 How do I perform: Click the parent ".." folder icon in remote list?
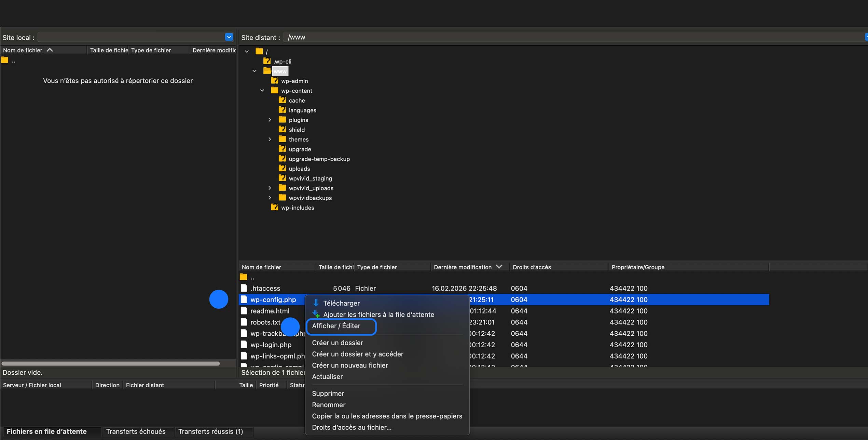(x=244, y=277)
